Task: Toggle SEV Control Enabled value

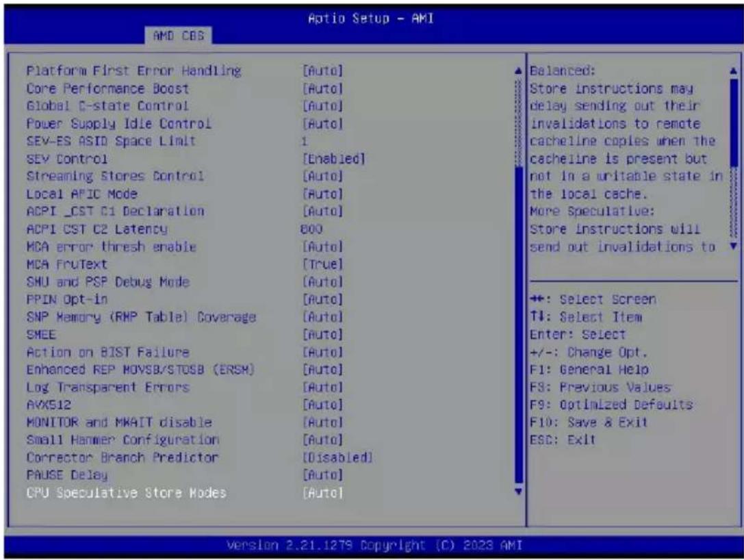Action: (333, 159)
